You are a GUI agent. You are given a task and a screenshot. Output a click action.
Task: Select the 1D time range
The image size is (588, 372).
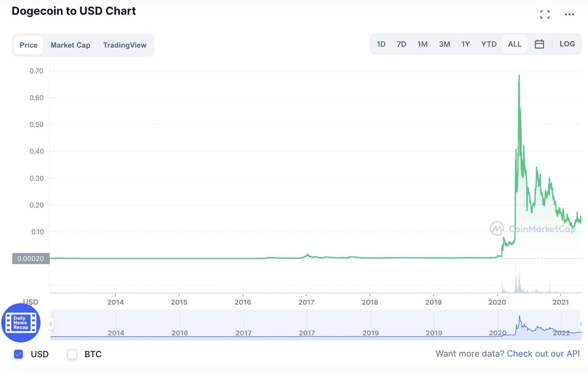tap(381, 44)
